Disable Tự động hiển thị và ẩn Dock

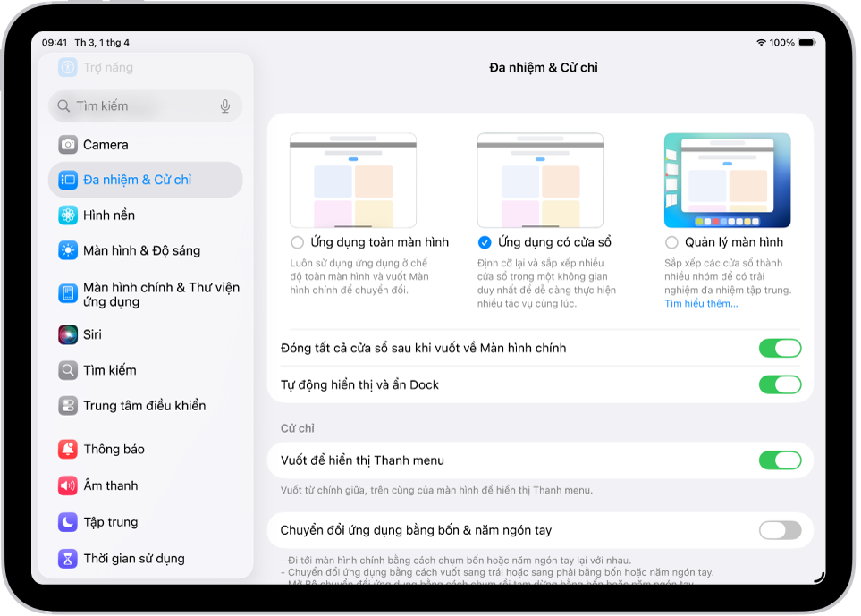pos(780,383)
